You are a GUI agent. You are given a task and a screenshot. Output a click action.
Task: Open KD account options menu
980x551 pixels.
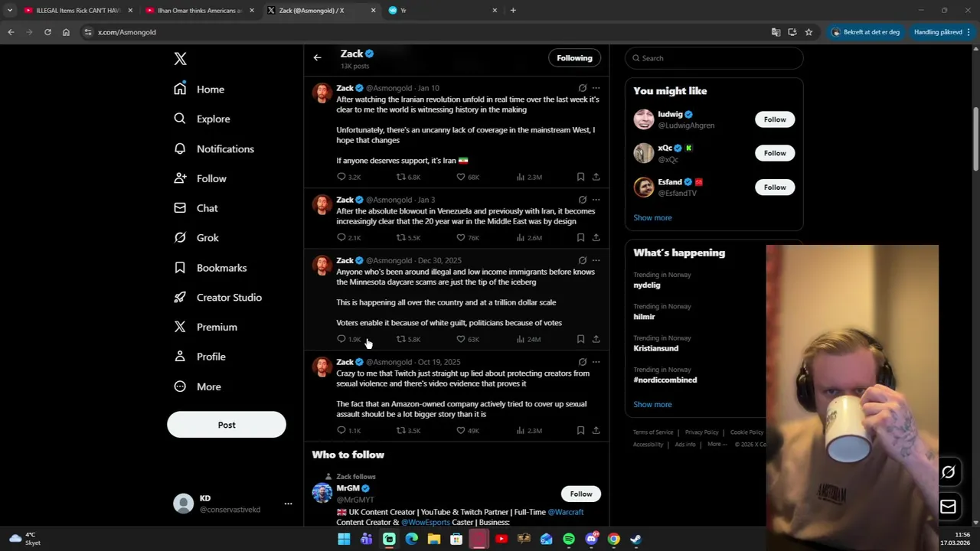[x=288, y=504]
